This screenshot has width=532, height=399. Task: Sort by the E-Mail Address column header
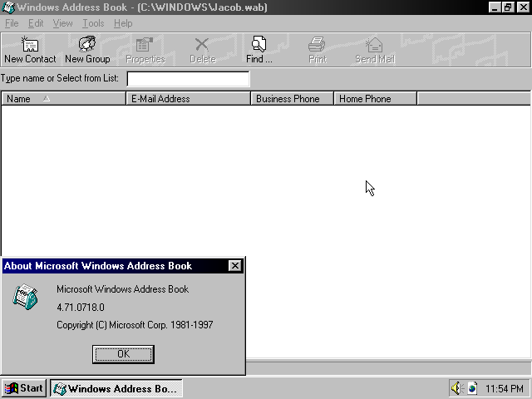189,99
